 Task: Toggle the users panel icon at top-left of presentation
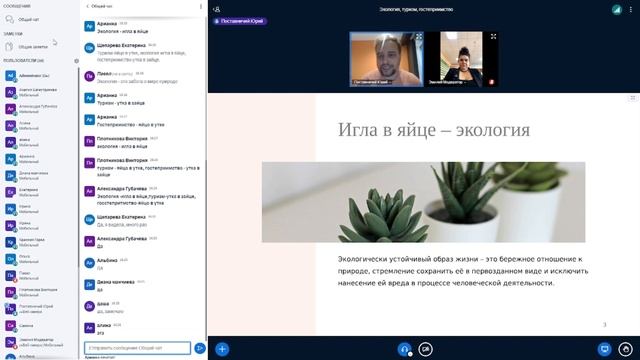click(x=217, y=9)
